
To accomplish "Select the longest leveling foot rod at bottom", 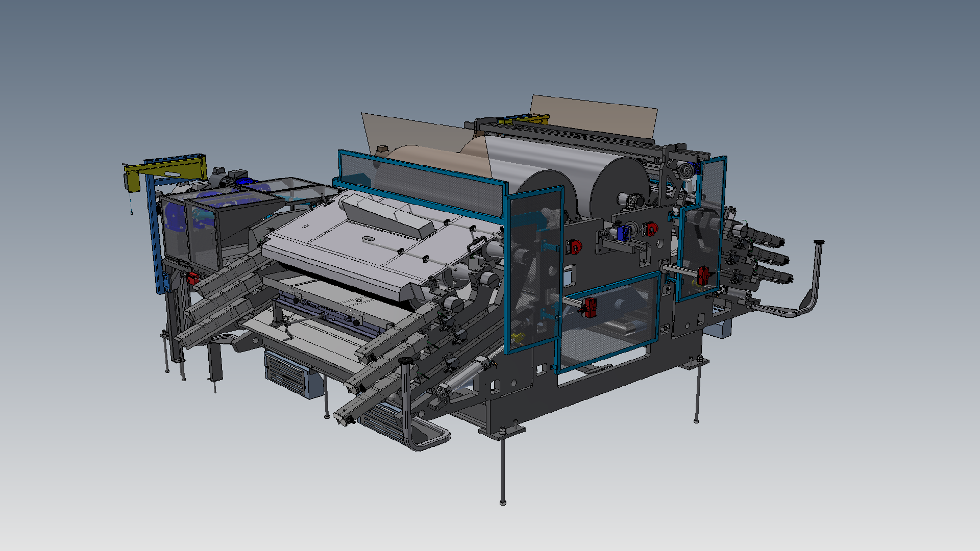I will point(503,469).
